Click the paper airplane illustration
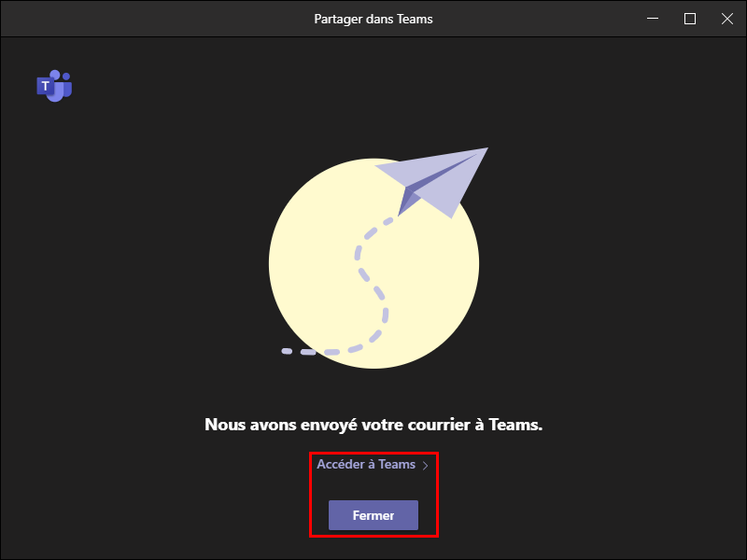Image resolution: width=747 pixels, height=560 pixels. (x=431, y=182)
